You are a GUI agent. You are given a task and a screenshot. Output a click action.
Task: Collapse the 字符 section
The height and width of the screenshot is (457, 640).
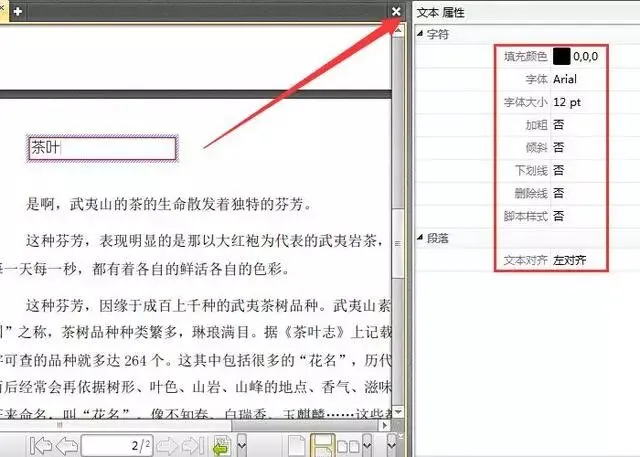(x=420, y=34)
